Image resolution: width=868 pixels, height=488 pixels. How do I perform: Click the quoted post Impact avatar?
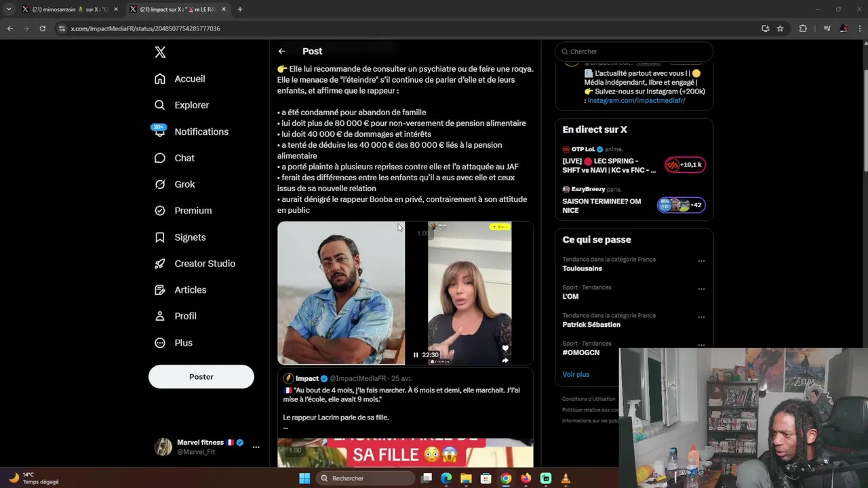(288, 378)
